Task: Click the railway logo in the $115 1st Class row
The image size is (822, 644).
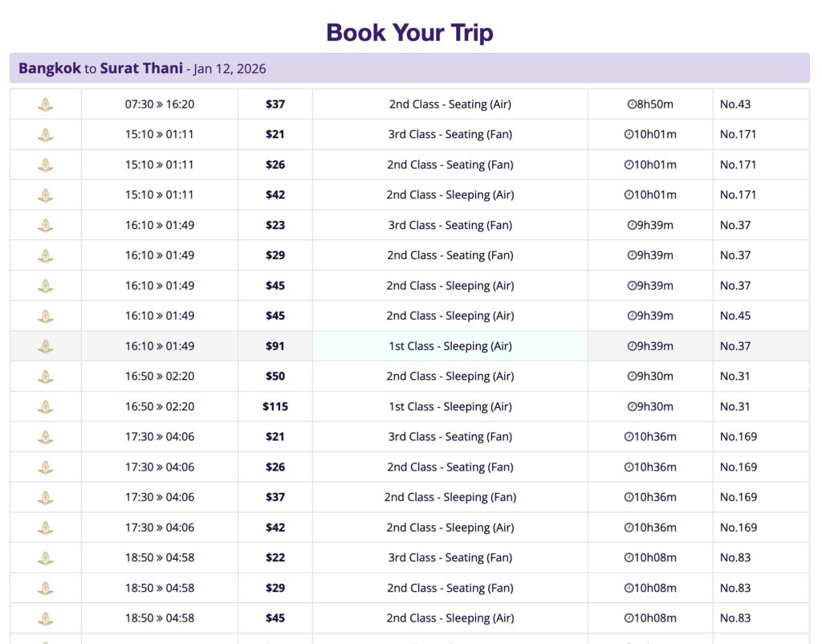Action: point(46,407)
